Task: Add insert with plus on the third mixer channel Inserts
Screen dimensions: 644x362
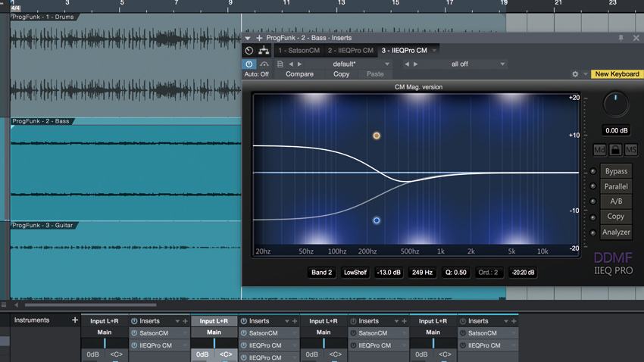Action: (404, 321)
